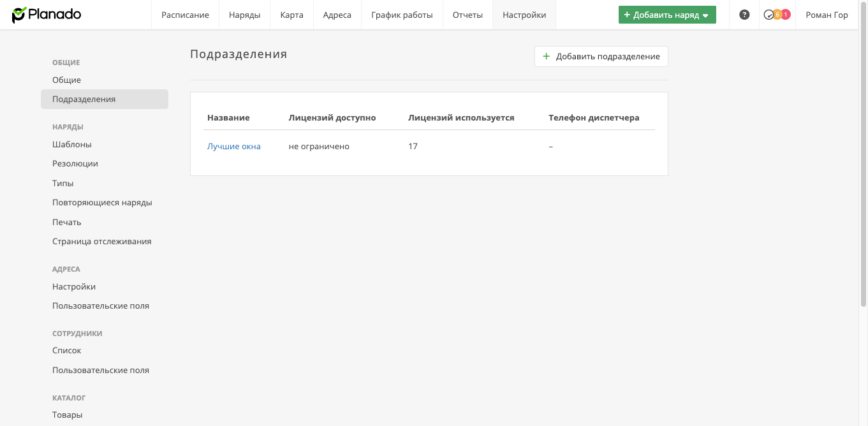Image resolution: width=868 pixels, height=426 pixels.
Task: Open the График работы tab
Action: [x=402, y=15]
